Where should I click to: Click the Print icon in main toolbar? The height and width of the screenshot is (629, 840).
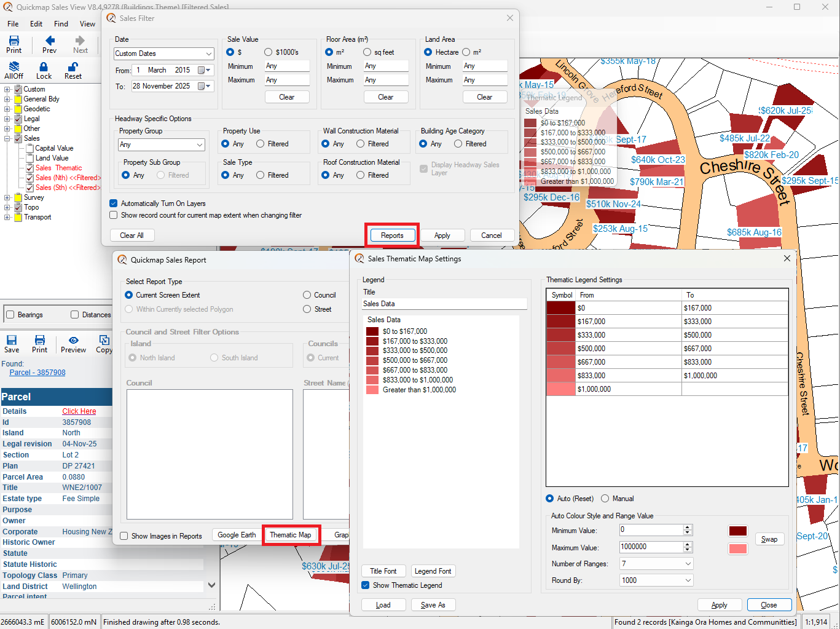pos(14,41)
